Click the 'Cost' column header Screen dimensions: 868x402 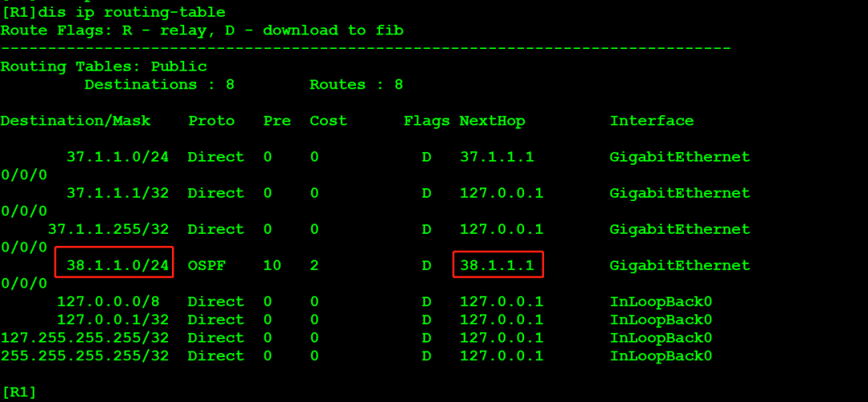tap(328, 121)
